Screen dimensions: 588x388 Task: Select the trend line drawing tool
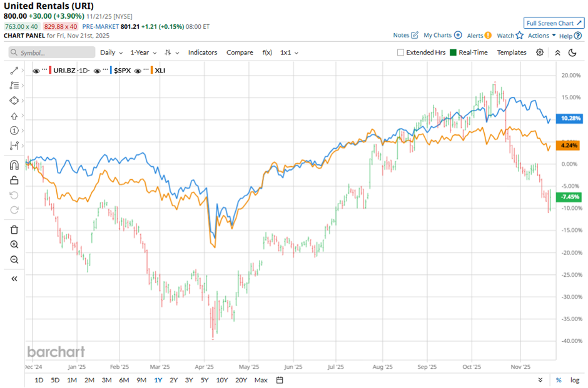tap(14, 71)
